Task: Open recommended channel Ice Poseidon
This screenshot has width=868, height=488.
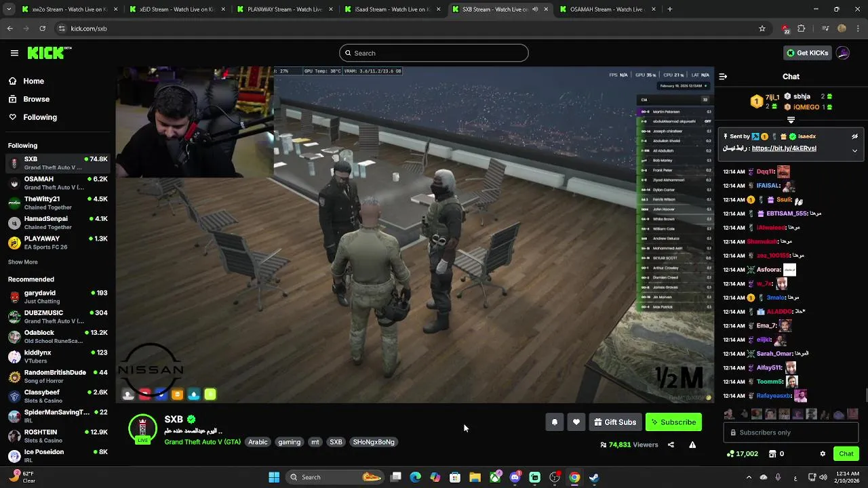Action: tap(58, 455)
